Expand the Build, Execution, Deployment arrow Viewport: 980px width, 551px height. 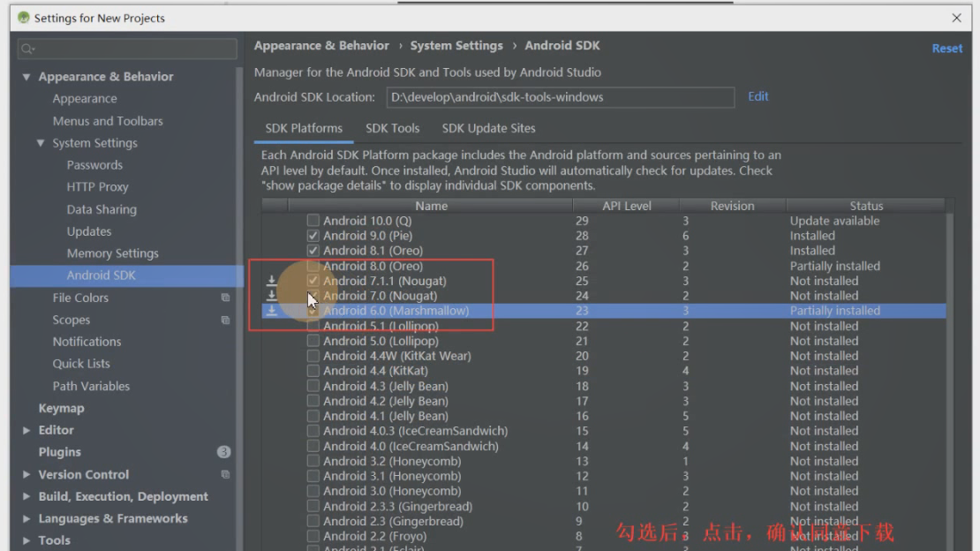[26, 496]
